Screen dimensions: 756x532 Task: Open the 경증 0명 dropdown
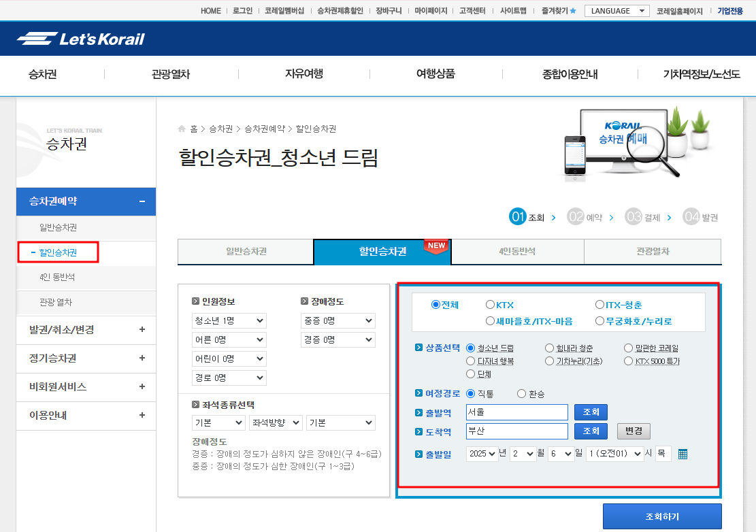coord(338,339)
